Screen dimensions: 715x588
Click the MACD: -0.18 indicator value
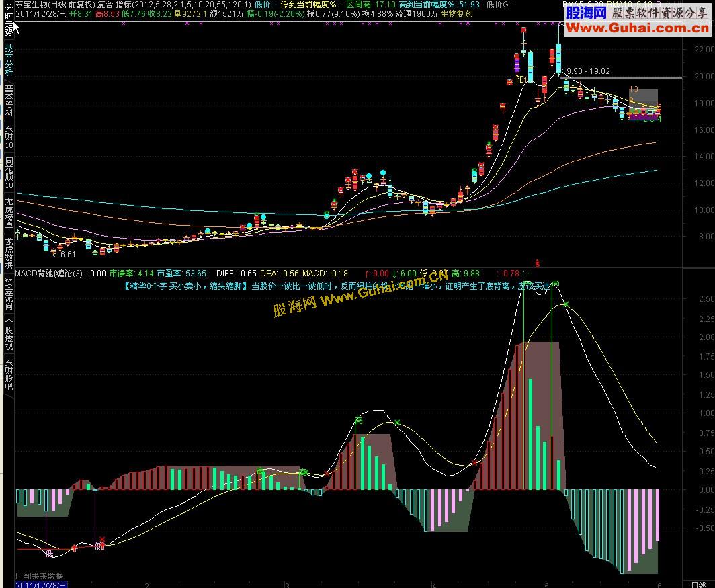[x=325, y=274]
